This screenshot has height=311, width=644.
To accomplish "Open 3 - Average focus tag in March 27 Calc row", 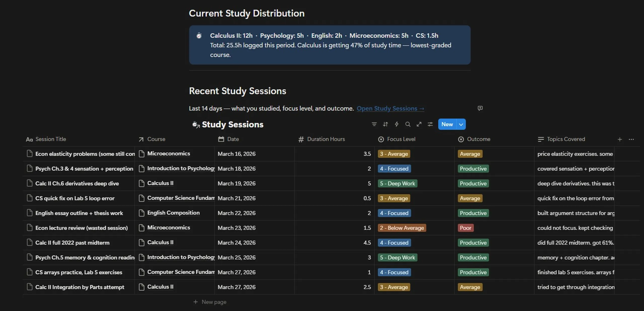I will (394, 287).
